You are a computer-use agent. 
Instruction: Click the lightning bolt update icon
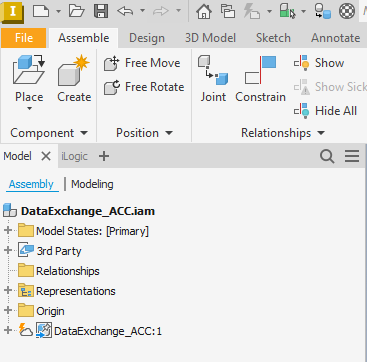(252, 11)
